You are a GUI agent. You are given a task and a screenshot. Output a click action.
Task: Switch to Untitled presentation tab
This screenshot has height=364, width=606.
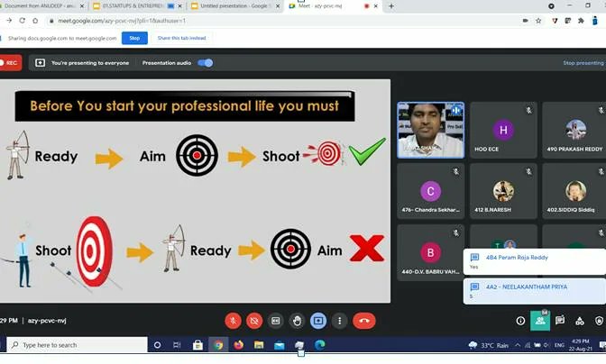tap(234, 6)
